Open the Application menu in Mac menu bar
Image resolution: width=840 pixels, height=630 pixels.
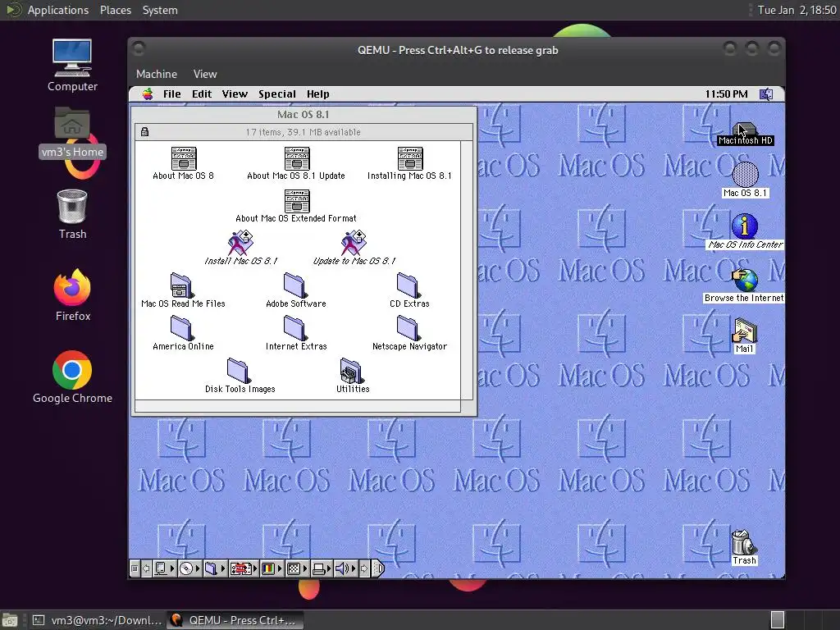point(767,94)
